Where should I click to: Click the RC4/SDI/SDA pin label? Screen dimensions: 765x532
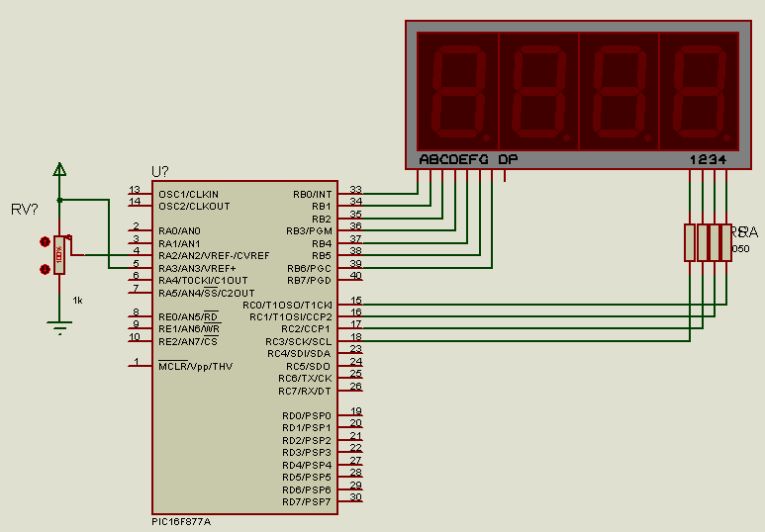(299, 354)
